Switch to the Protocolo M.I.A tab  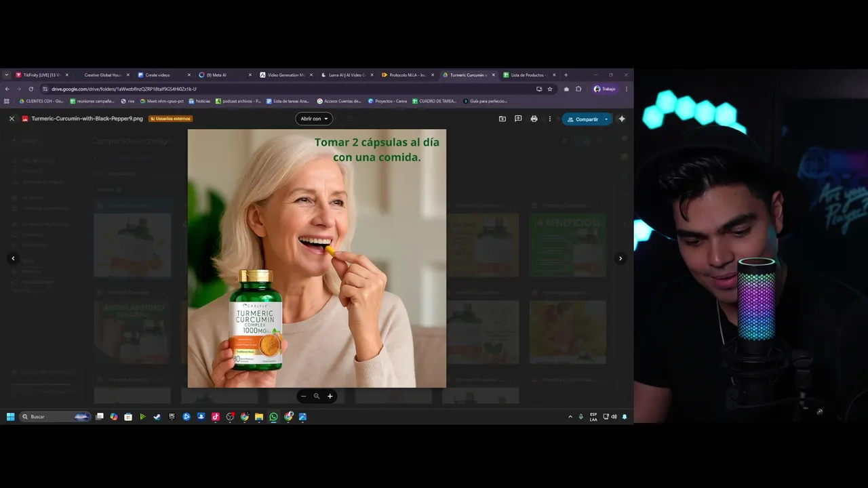[x=407, y=75]
